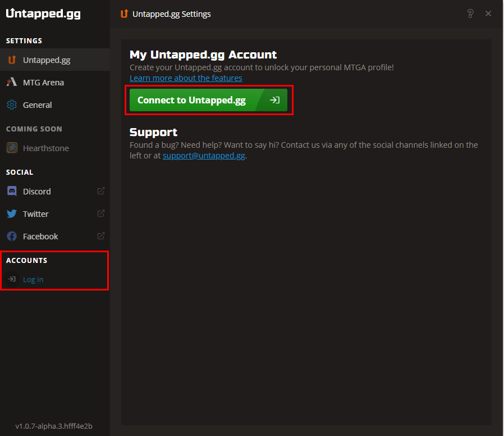Click the login arrow icon beside Log in
This screenshot has width=504, height=436.
[x=12, y=279]
